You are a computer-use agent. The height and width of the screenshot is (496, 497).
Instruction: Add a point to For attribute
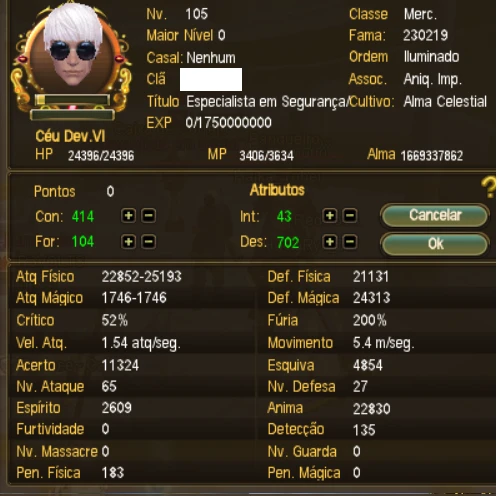[128, 242]
